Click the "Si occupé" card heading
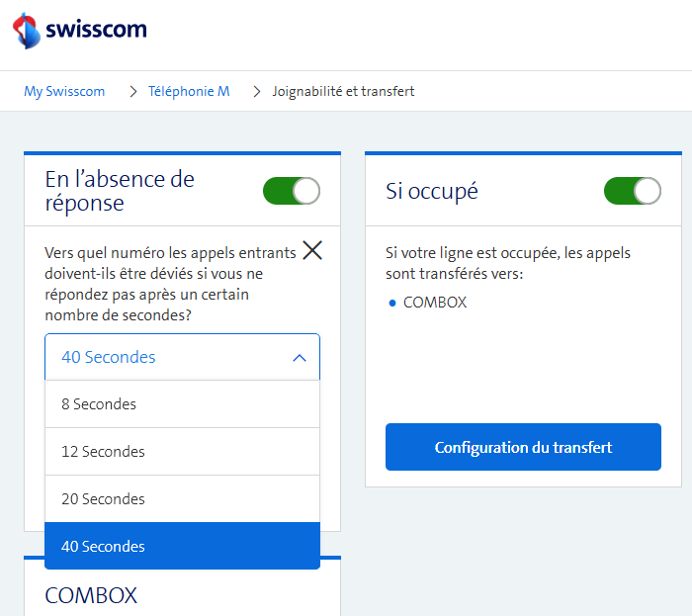Screen dimensions: 692x616 click(x=432, y=192)
